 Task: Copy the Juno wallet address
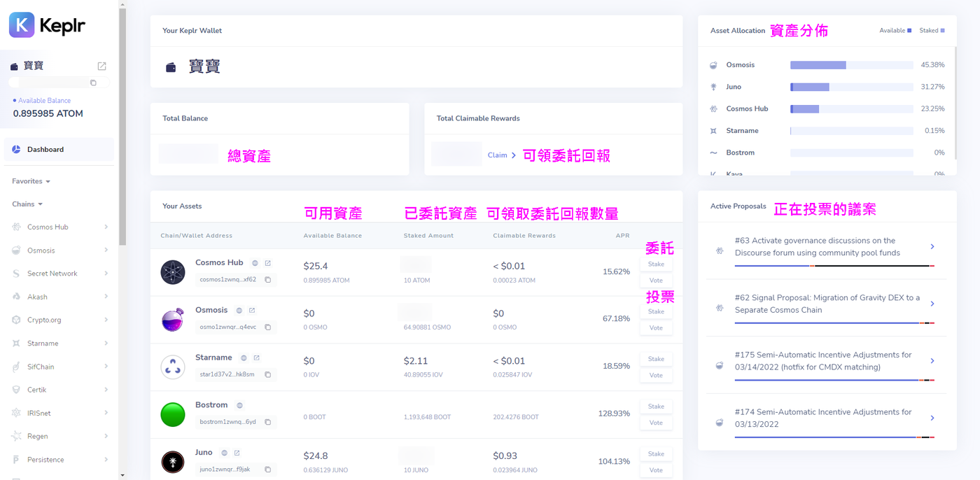[x=267, y=470]
